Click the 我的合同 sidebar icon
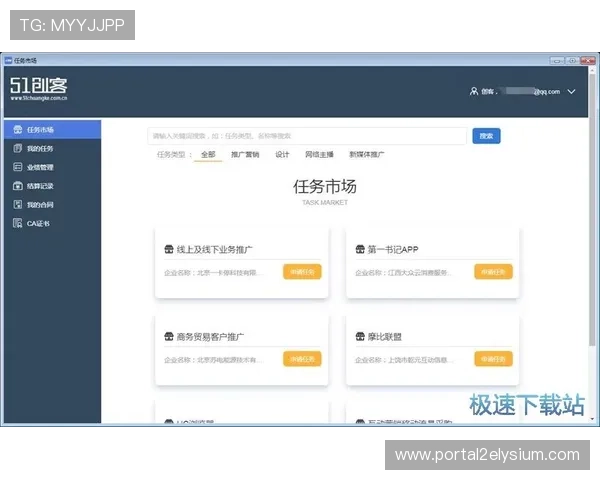Viewport: 600px width, 480px height. click(18, 204)
